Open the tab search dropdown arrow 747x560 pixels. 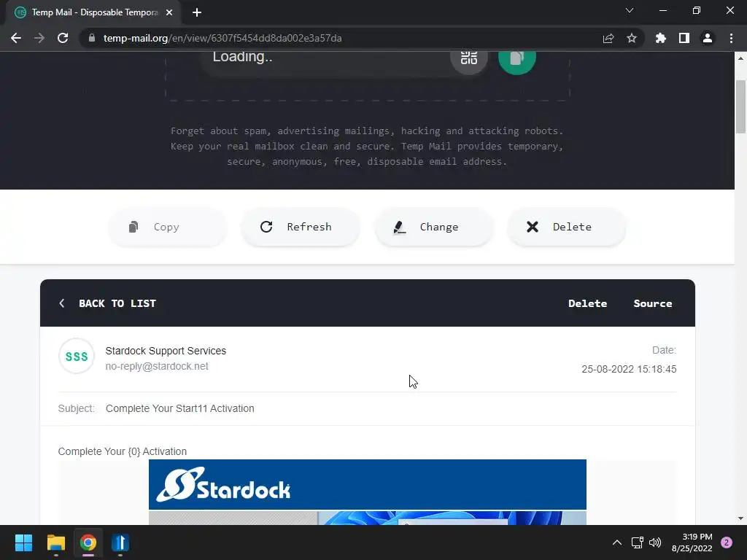(x=630, y=10)
